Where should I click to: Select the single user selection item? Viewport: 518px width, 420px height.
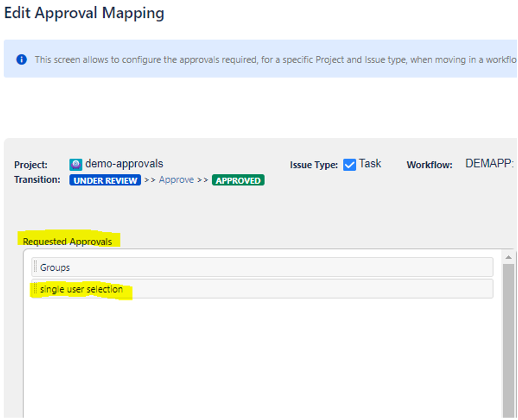coord(262,289)
